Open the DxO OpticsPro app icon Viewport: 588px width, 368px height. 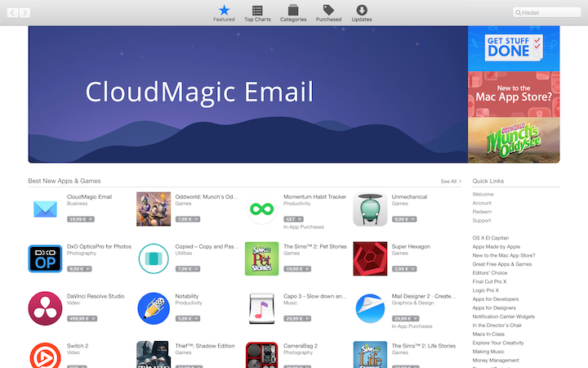(x=45, y=258)
